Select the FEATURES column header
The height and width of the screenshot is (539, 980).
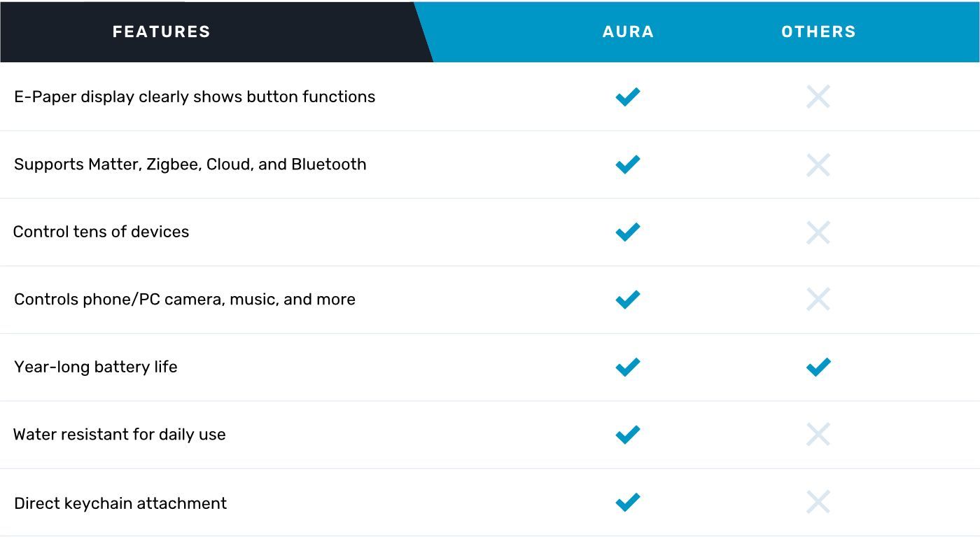pyautogui.click(x=161, y=31)
